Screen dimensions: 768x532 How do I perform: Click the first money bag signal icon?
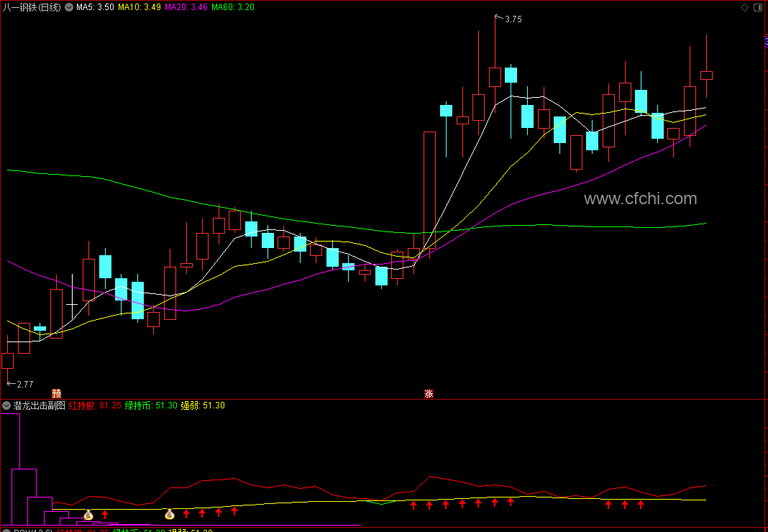coord(88,514)
